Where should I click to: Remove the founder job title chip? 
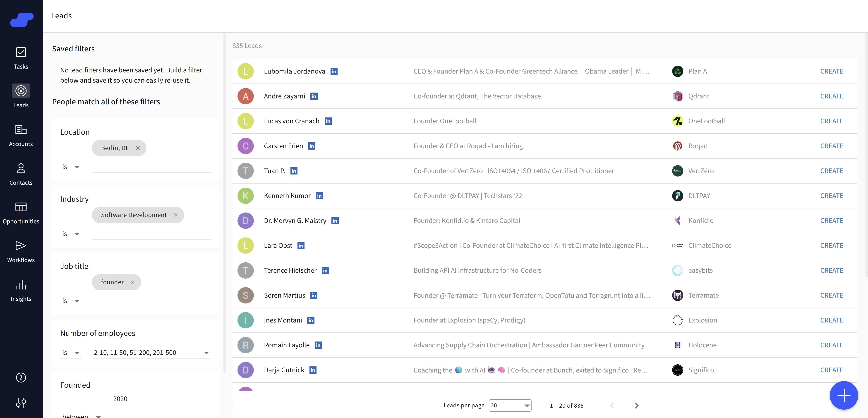pyautogui.click(x=132, y=282)
